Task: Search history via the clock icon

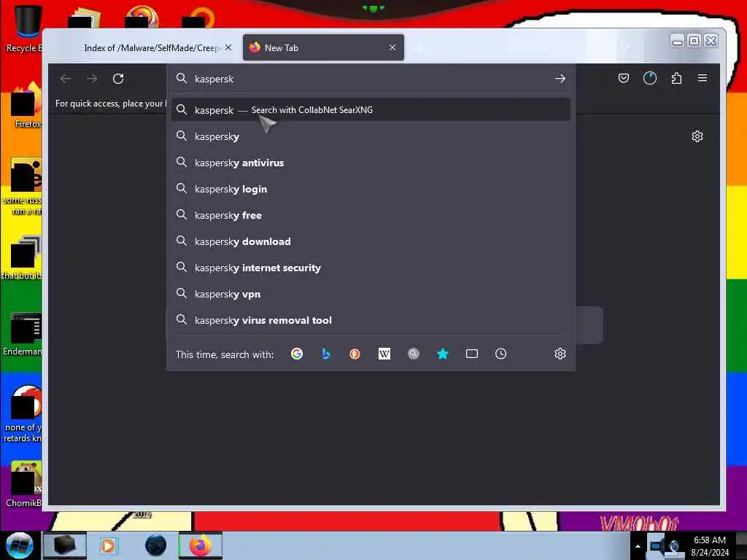Action: pyautogui.click(x=500, y=354)
